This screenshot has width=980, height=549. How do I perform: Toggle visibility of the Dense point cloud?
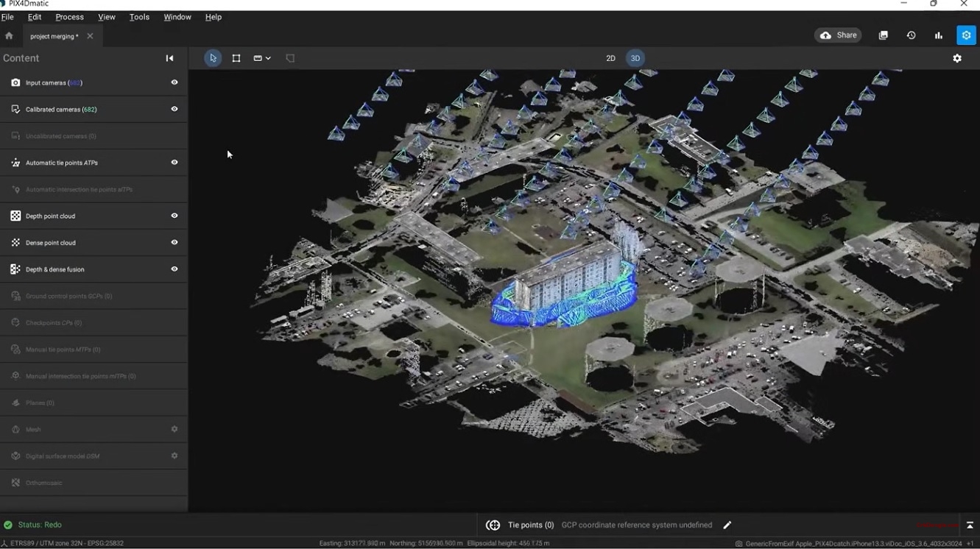(174, 242)
